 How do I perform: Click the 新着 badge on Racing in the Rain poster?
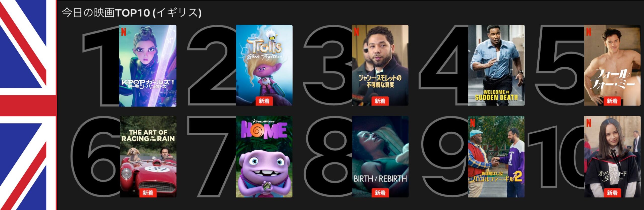[x=148, y=193]
